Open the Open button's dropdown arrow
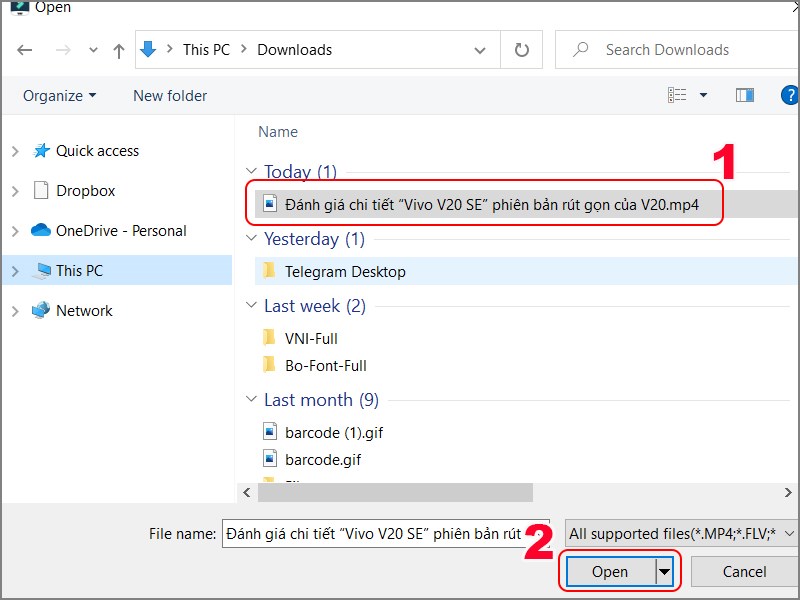The image size is (800, 600). point(664,571)
